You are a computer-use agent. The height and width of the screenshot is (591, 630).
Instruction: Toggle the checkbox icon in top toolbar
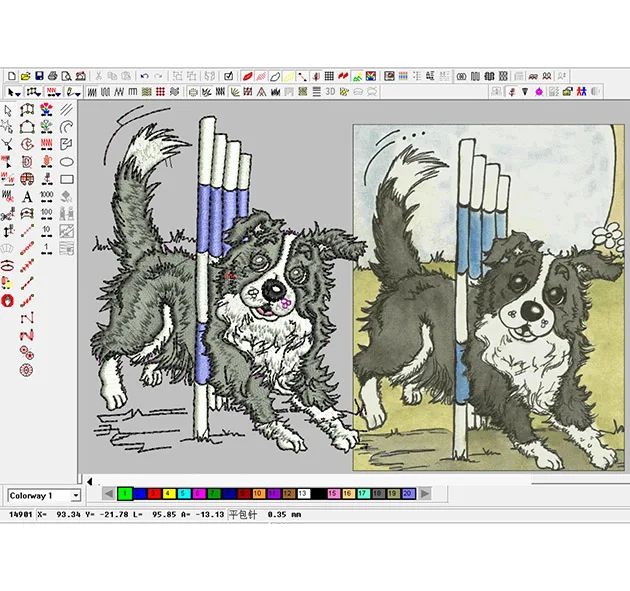[229, 76]
